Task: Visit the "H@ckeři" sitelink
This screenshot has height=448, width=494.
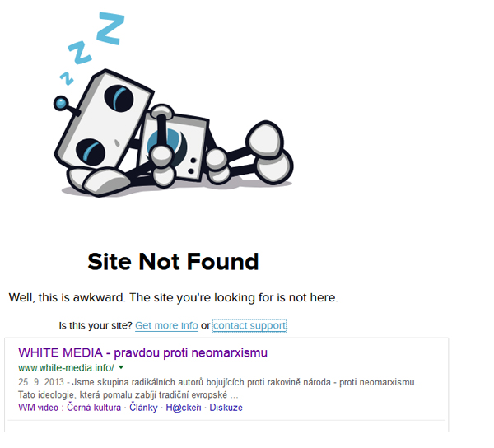Action: point(184,408)
